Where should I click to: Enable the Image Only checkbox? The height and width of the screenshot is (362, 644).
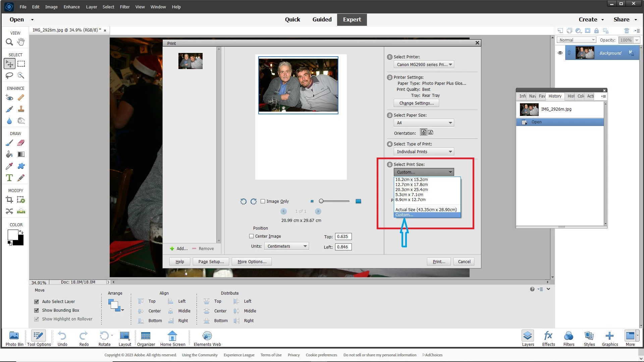[x=263, y=201]
